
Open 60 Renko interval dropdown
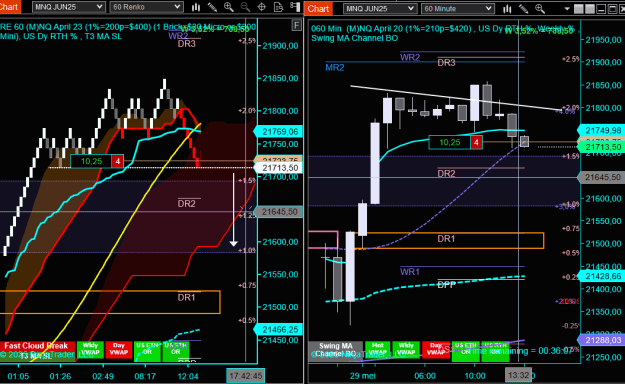tap(146, 7)
